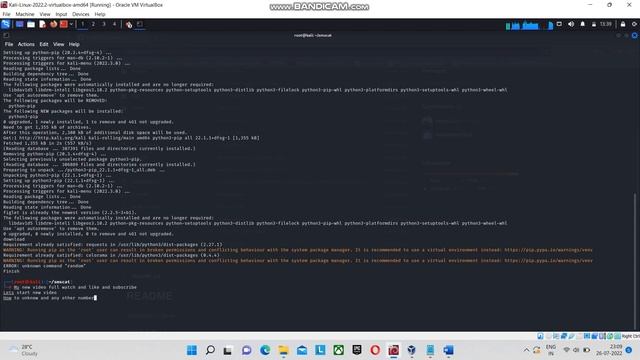Screen dimensions: 640x360
Task: Click the blue desktop icon in the Kali panel
Action: coord(19,24)
